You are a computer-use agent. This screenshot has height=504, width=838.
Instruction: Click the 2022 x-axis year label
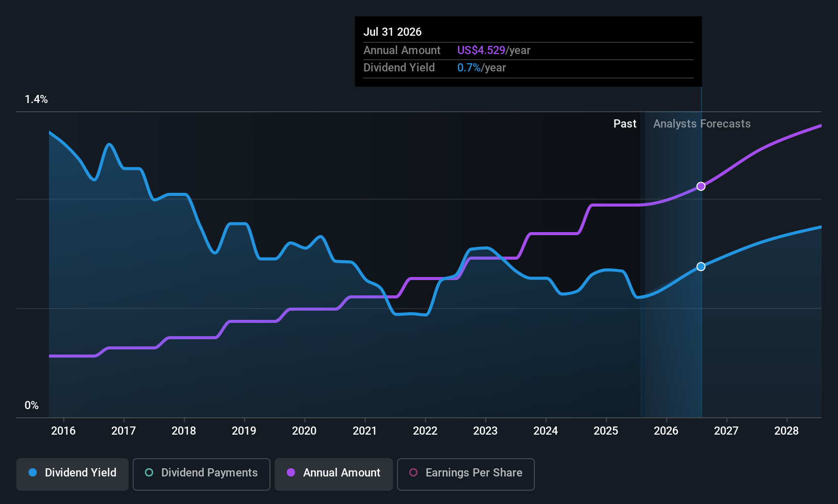point(425,431)
